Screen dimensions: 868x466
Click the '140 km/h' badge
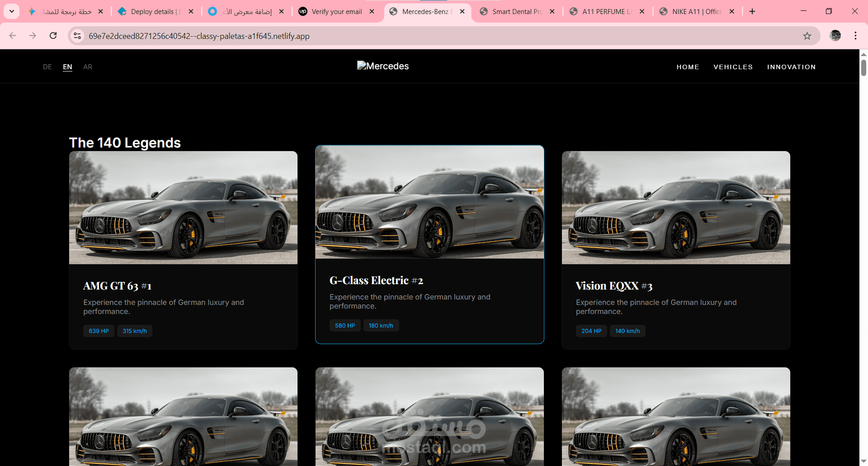tap(627, 331)
